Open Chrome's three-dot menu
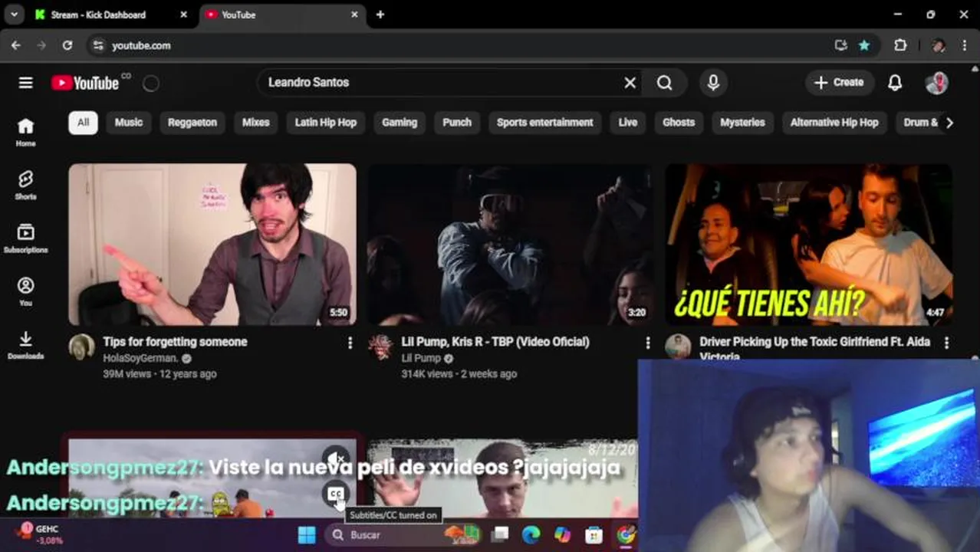Screen dimensions: 980x552 tap(964, 45)
